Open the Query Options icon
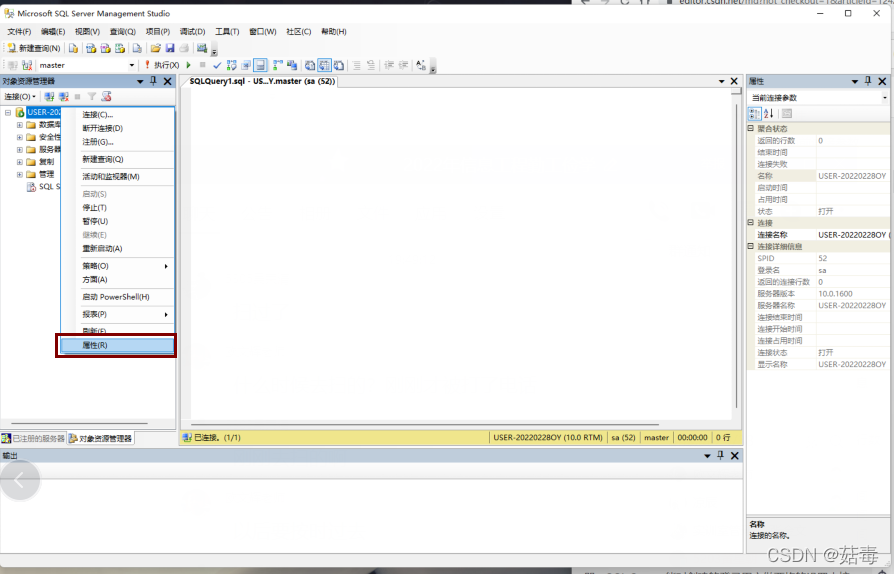Screen dimensions: 894x574 [246, 65]
